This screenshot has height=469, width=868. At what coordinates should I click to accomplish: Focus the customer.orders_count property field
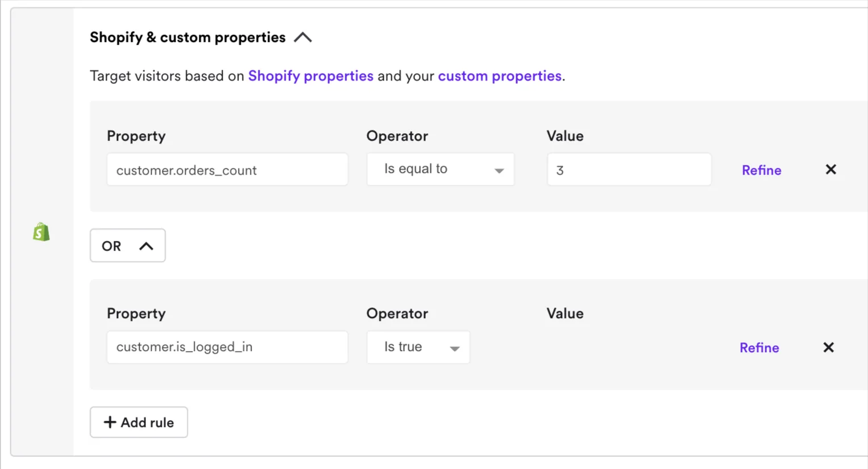pyautogui.click(x=227, y=170)
